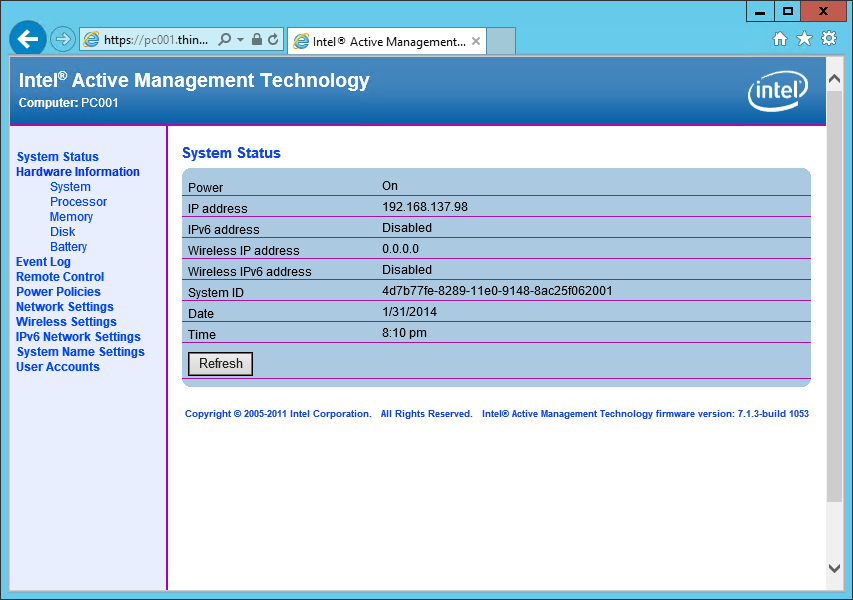The width and height of the screenshot is (853, 600).
Task: Open the Tools gear menu
Action: [829, 39]
